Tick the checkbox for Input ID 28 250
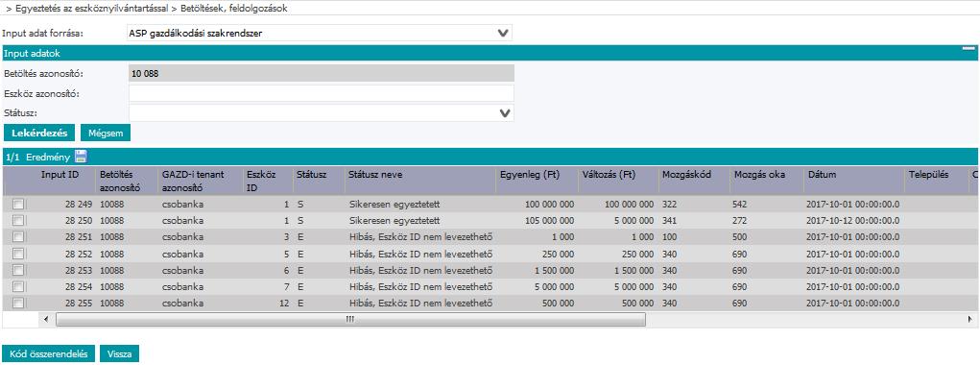Viewport: 980px width, 365px height. click(x=18, y=221)
